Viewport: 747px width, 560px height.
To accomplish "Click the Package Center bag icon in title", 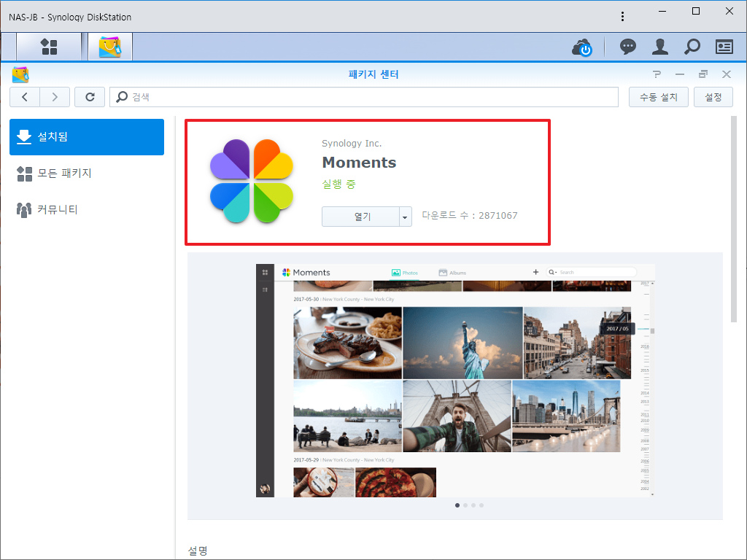I will (x=20, y=74).
